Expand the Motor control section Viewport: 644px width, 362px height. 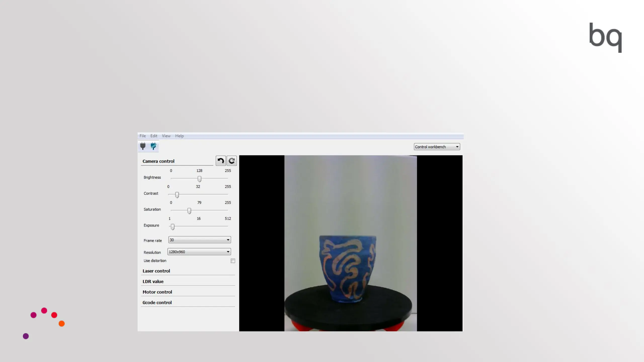[x=157, y=292]
